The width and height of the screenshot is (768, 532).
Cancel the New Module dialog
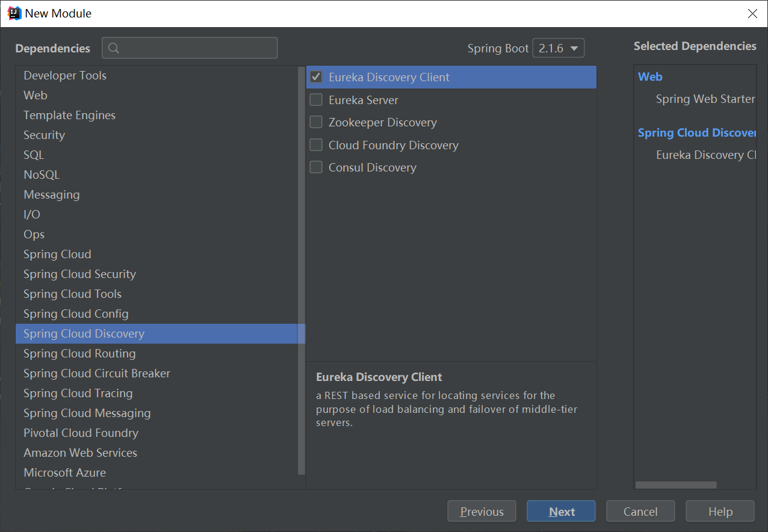[x=640, y=512]
